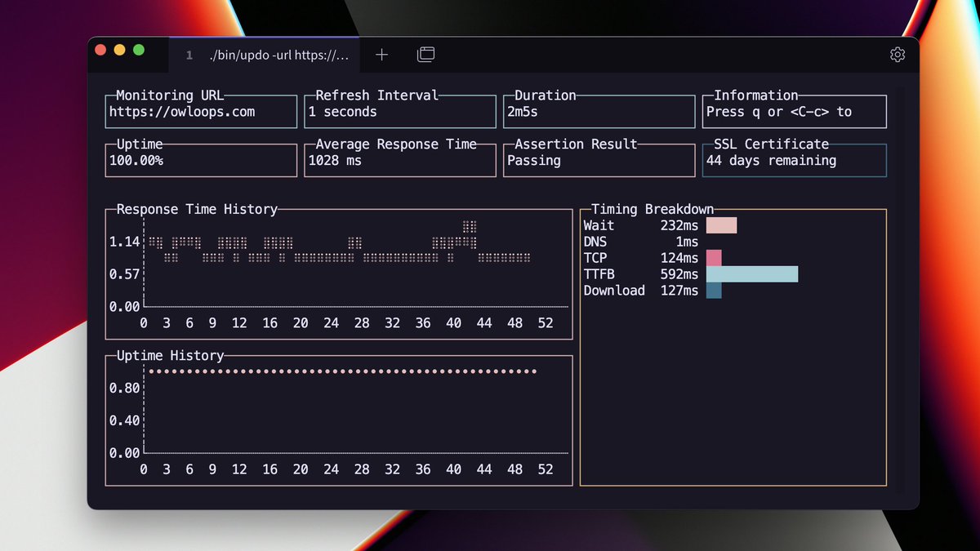Click the Timing Breakdown panel title
The height and width of the screenshot is (551, 980).
[651, 209]
